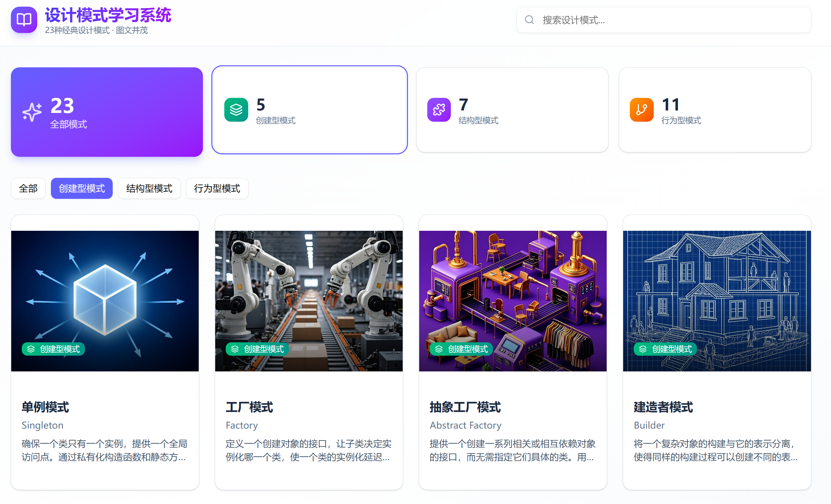Image resolution: width=831 pixels, height=504 pixels.
Task: Open the robot arms Factory thumbnail
Action: 309,301
